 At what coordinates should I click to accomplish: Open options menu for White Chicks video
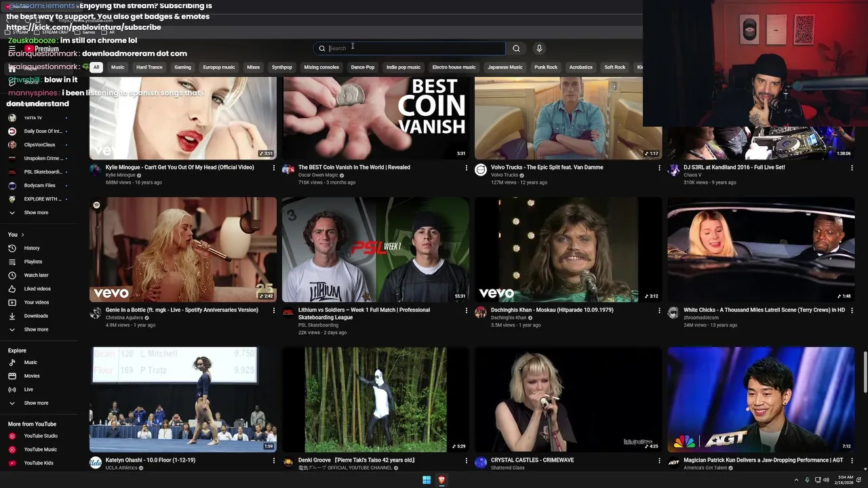click(x=851, y=310)
